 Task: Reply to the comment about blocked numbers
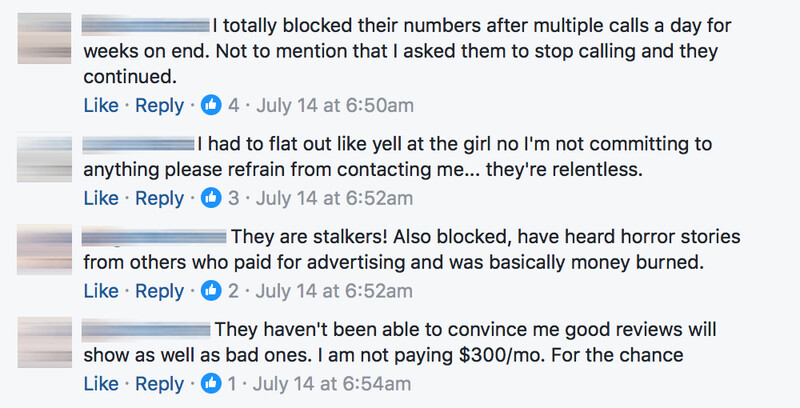pyautogui.click(x=159, y=106)
